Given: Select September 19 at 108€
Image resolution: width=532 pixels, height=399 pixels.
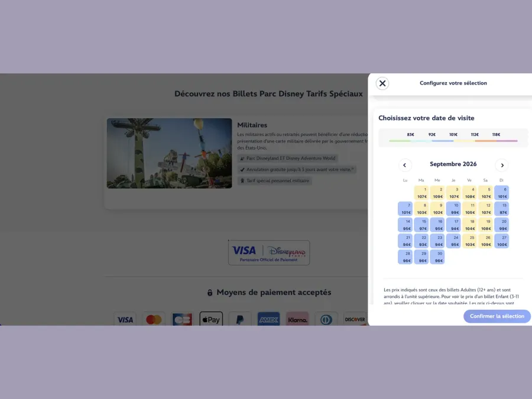Looking at the screenshot, I should point(485,225).
